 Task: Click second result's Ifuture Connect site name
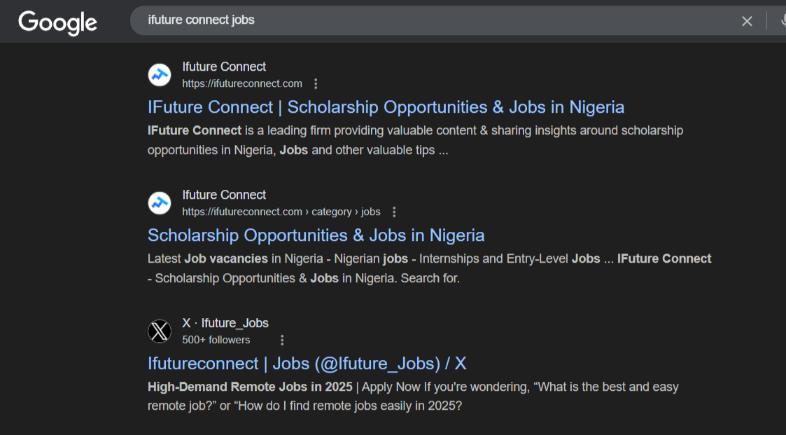[224, 195]
